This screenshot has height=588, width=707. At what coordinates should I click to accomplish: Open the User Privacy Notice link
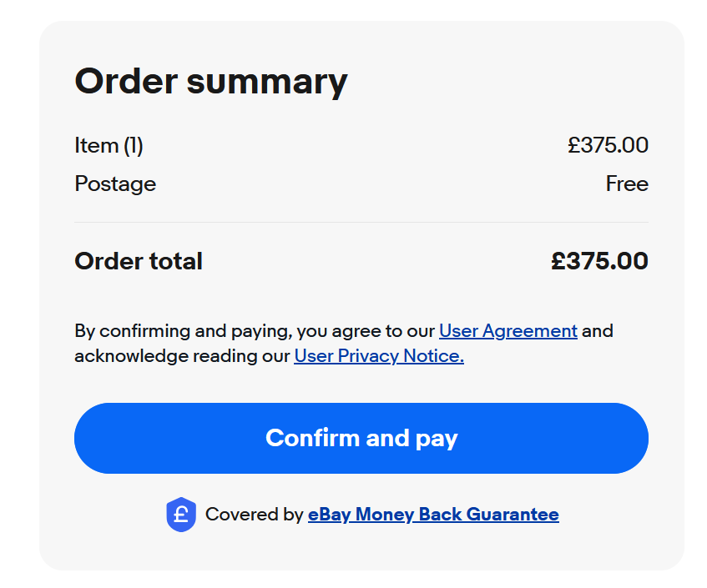(378, 356)
